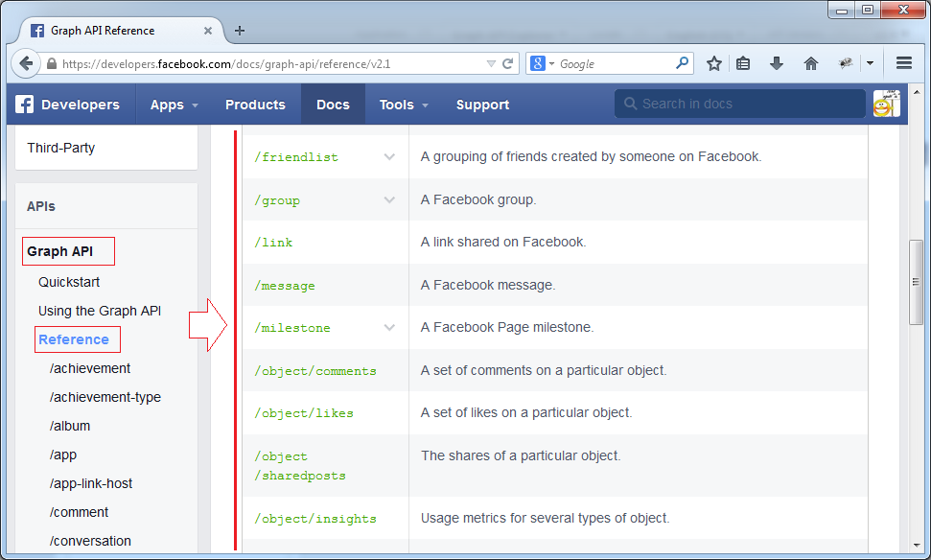Screen dimensions: 931x560
Task: Click the profile avatar in header
Action: pos(887,104)
